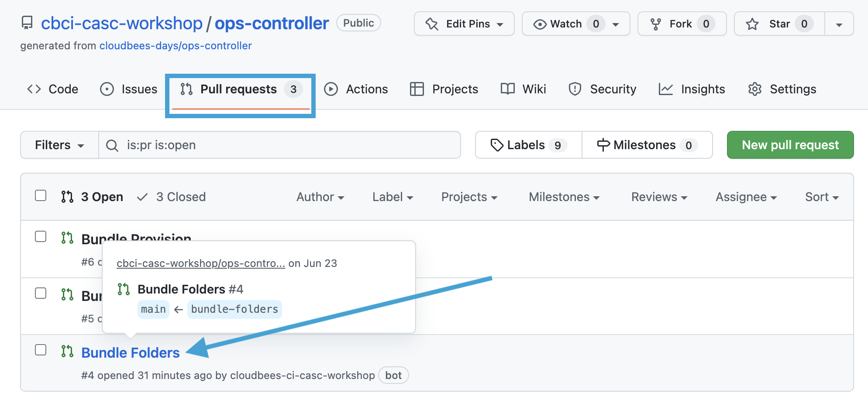Click the repository book icon beside cbci-casc-workshop

click(x=27, y=23)
